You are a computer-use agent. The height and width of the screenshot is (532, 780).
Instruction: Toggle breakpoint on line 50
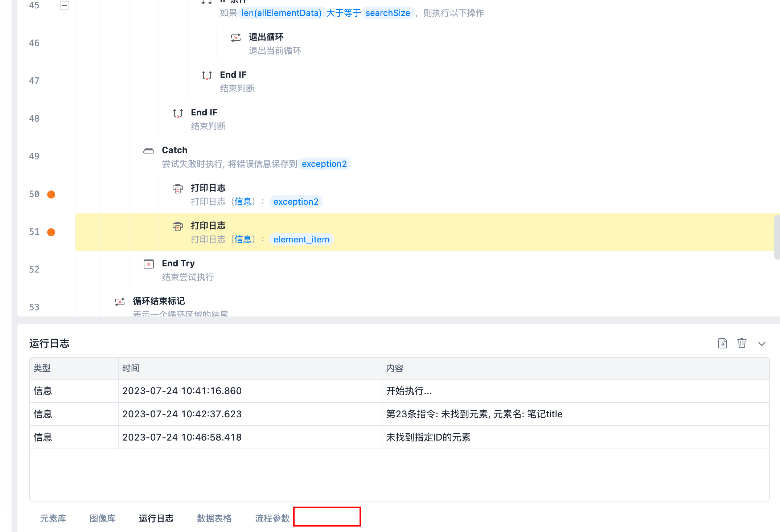[x=51, y=195]
